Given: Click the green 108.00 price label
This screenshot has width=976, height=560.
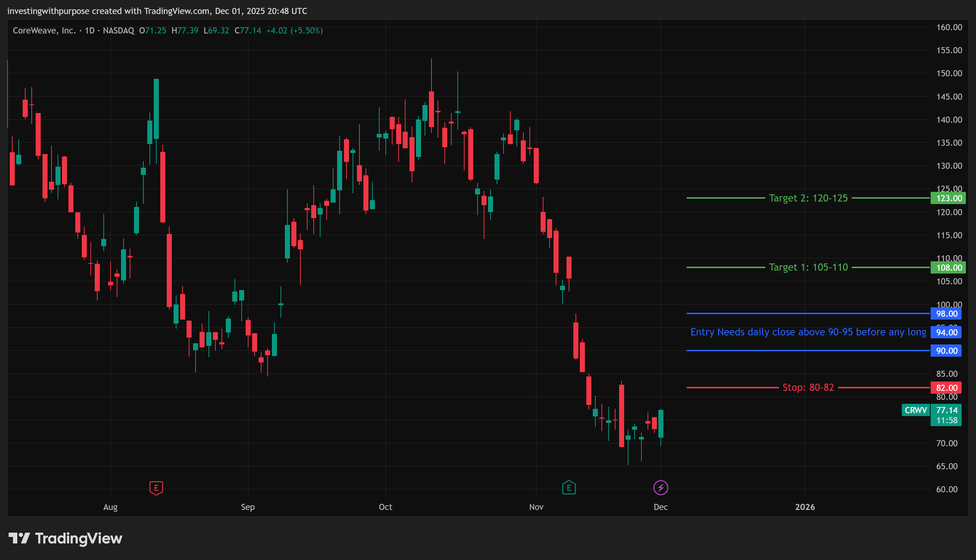Looking at the screenshot, I should (x=948, y=267).
